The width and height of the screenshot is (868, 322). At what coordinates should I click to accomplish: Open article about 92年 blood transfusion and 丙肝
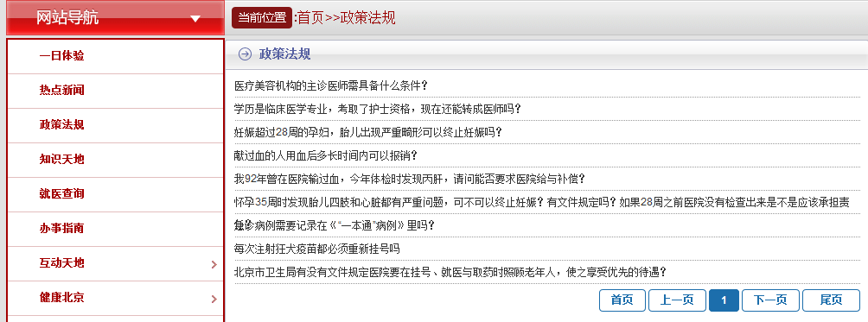[410, 180]
